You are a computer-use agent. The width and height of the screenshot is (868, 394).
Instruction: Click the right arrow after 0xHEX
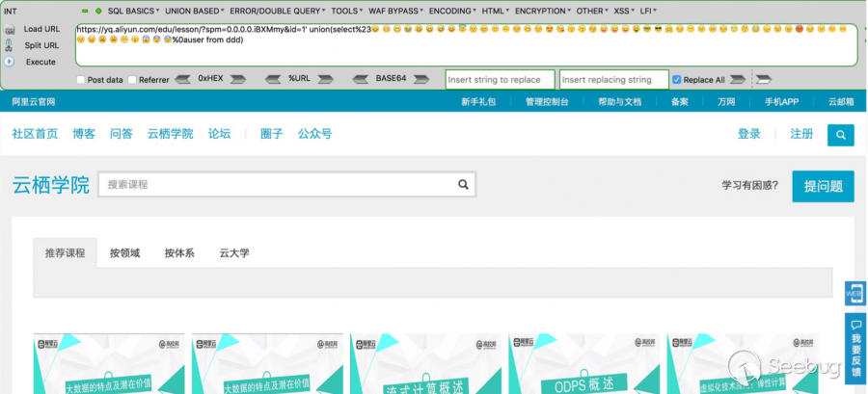(238, 80)
